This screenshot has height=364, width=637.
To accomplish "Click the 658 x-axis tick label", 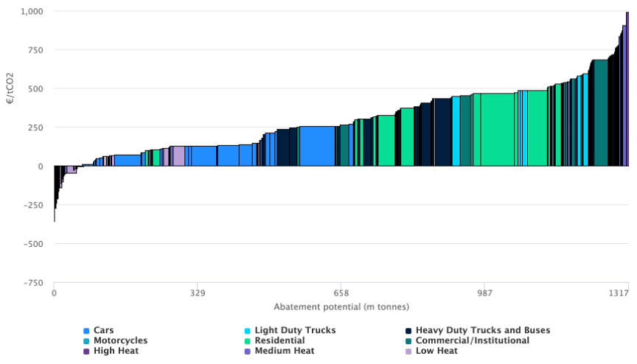I will click(x=341, y=293).
